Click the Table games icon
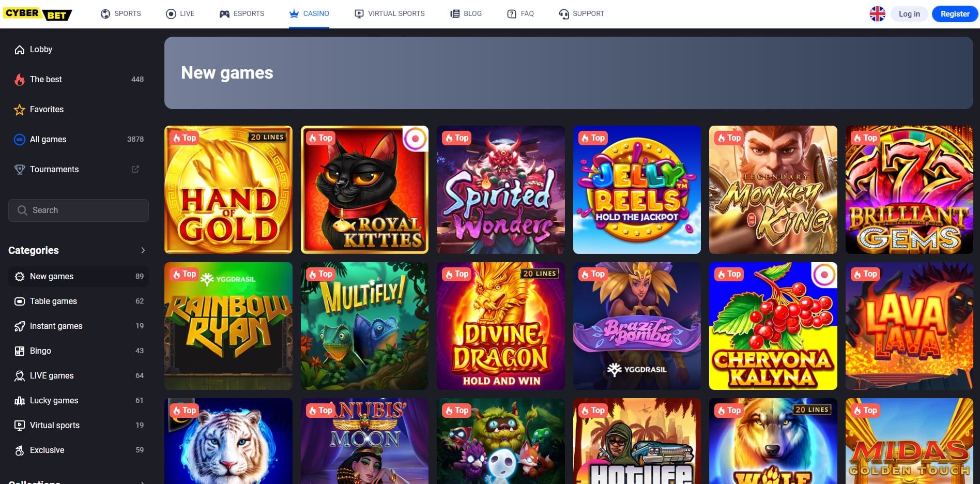 20,301
